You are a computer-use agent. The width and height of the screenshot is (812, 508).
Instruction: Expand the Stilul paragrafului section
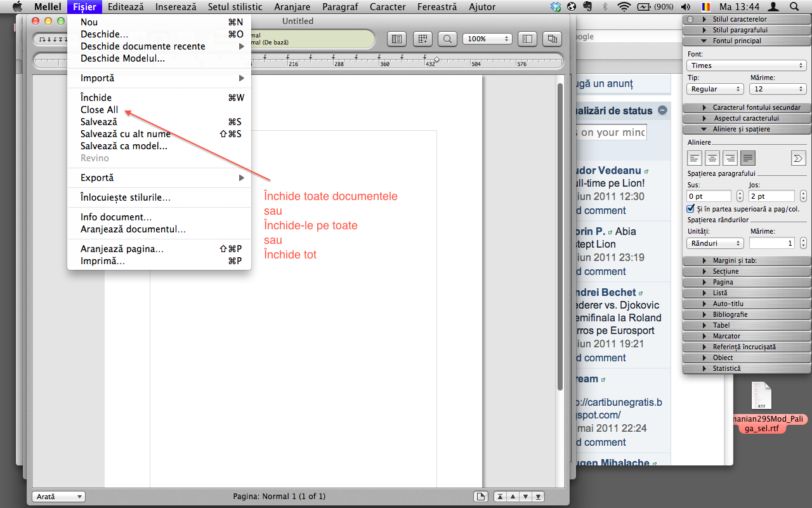tap(747, 30)
